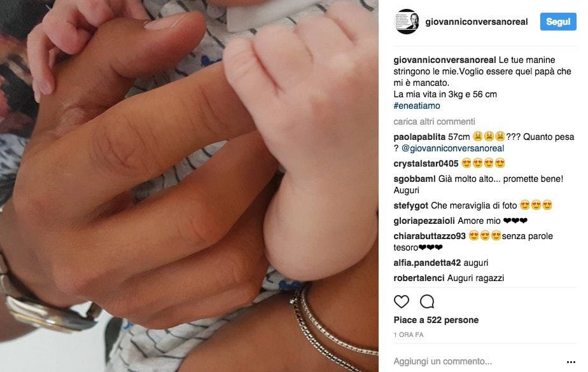Viewport: 588px width, 372px height.
Task: Show who likes: Piace a 522 persone
Action: click(x=436, y=320)
